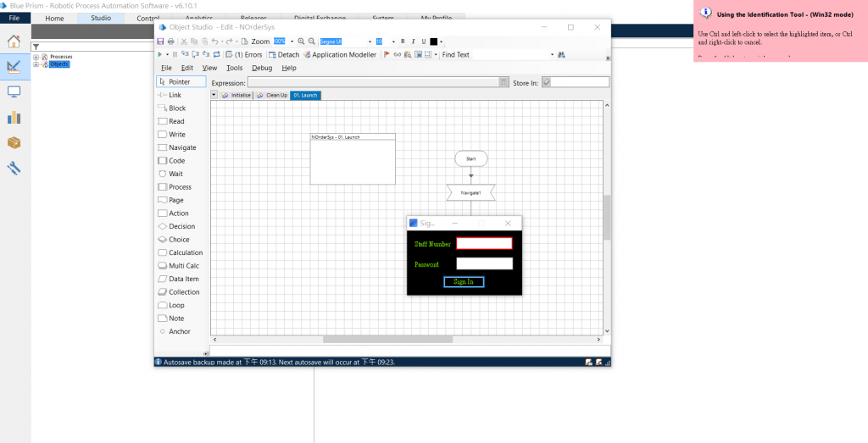Image resolution: width=868 pixels, height=443 pixels.
Task: Click the Print icon in Object Studio
Action: pyautogui.click(x=170, y=42)
